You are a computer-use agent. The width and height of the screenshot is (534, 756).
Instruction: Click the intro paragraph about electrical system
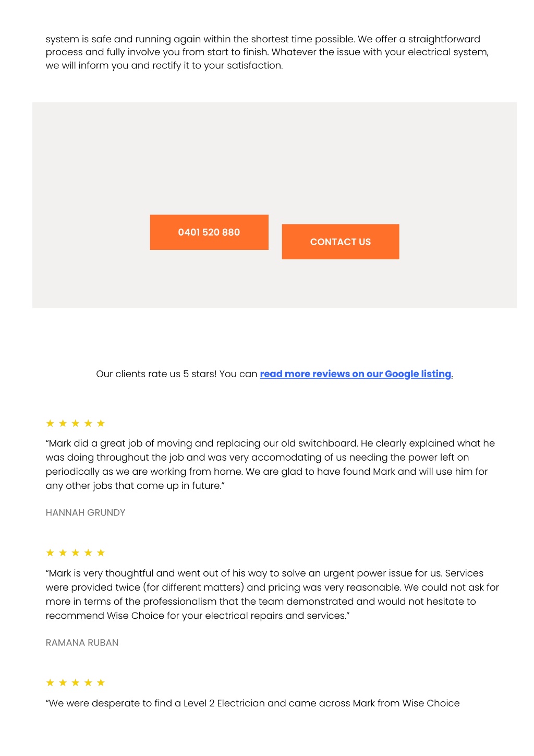(x=267, y=52)
